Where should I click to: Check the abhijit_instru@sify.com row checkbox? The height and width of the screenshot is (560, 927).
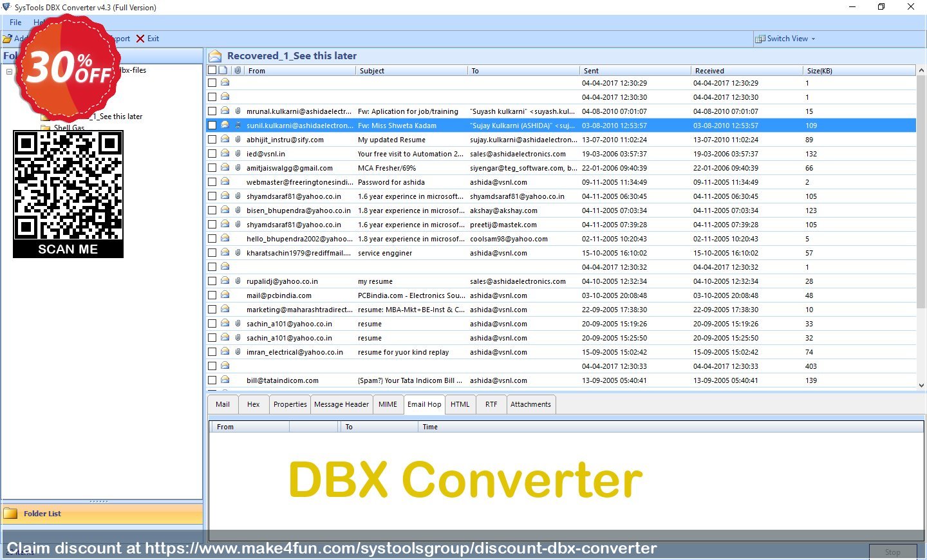tap(212, 140)
